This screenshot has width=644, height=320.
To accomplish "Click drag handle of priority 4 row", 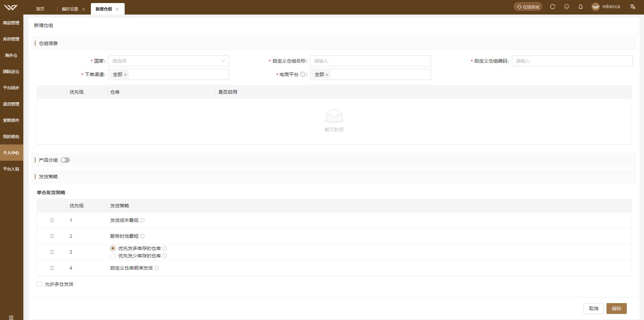I will point(52,268).
